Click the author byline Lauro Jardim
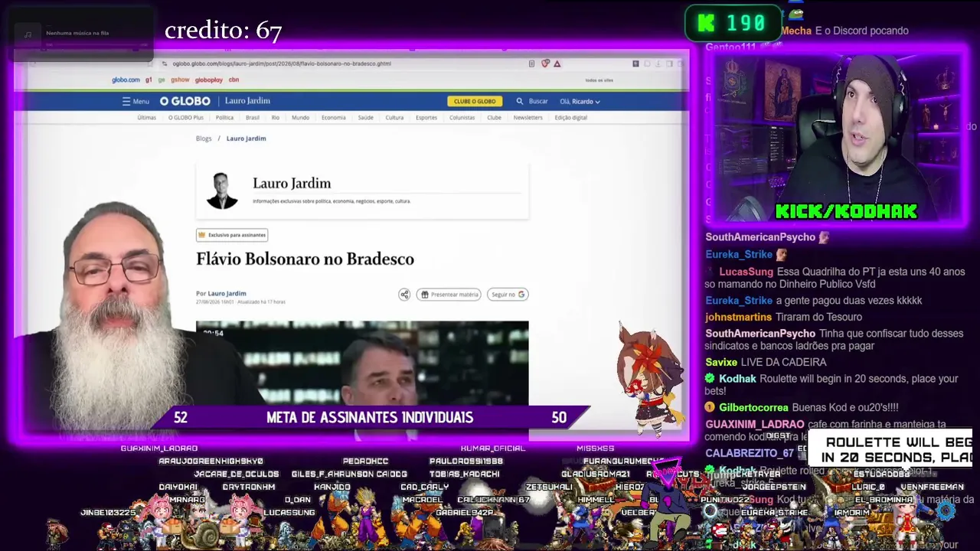 [x=227, y=294]
